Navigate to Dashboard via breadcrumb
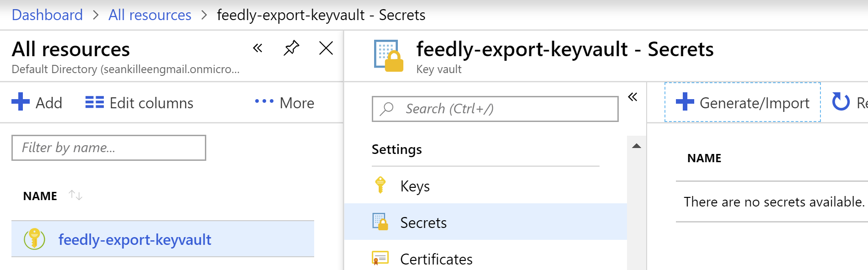The width and height of the screenshot is (868, 270). point(47,15)
